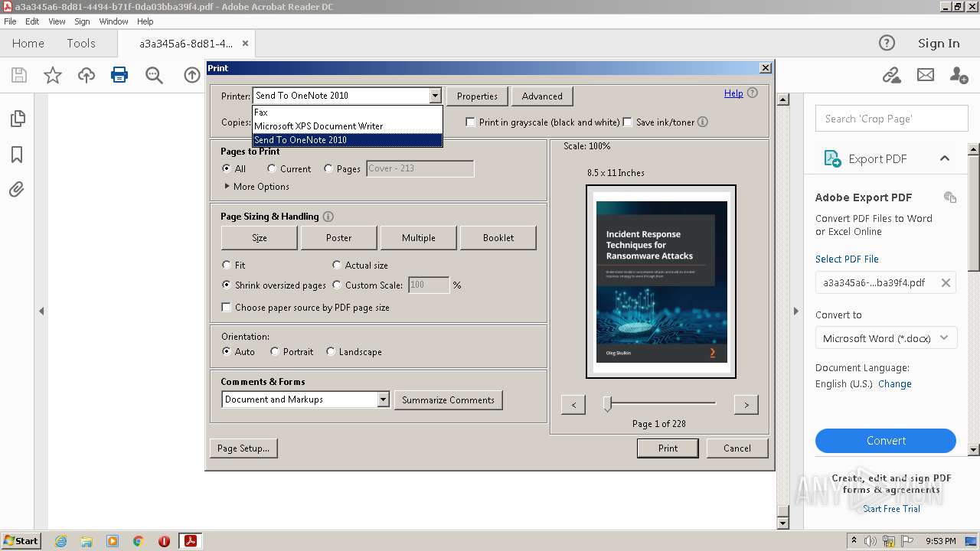This screenshot has height=551, width=980.
Task: Choose Fax from printer list
Action: 348,112
